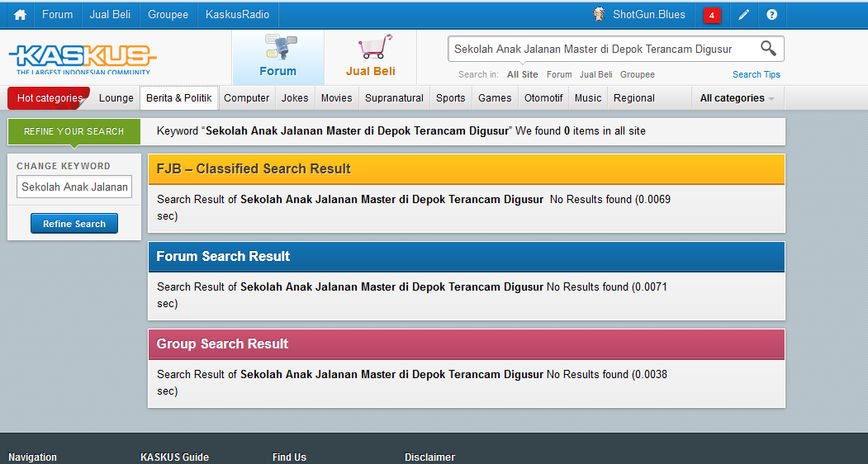The image size is (868, 464).
Task: Set search scope to Forum
Action: click(559, 74)
